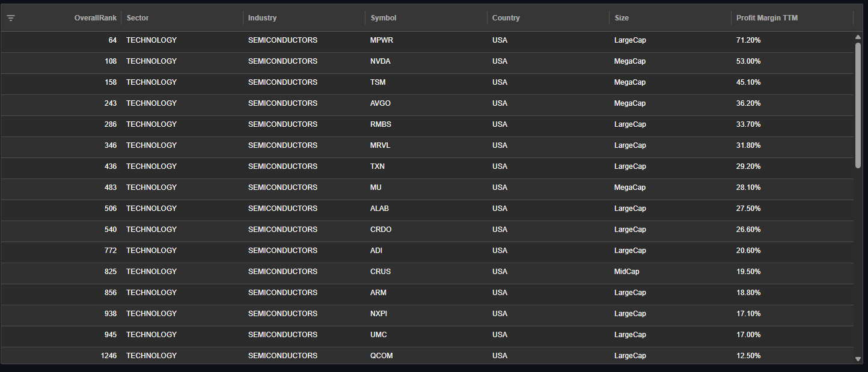This screenshot has height=372, width=868.
Task: Click the 26.60% profit margin value
Action: tap(748, 230)
